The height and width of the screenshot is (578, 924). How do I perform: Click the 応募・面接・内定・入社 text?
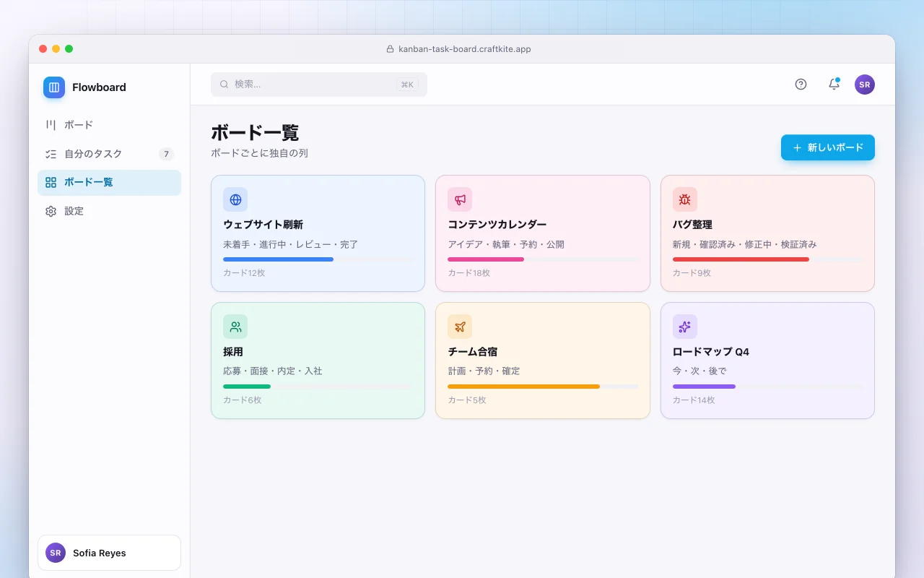point(273,371)
